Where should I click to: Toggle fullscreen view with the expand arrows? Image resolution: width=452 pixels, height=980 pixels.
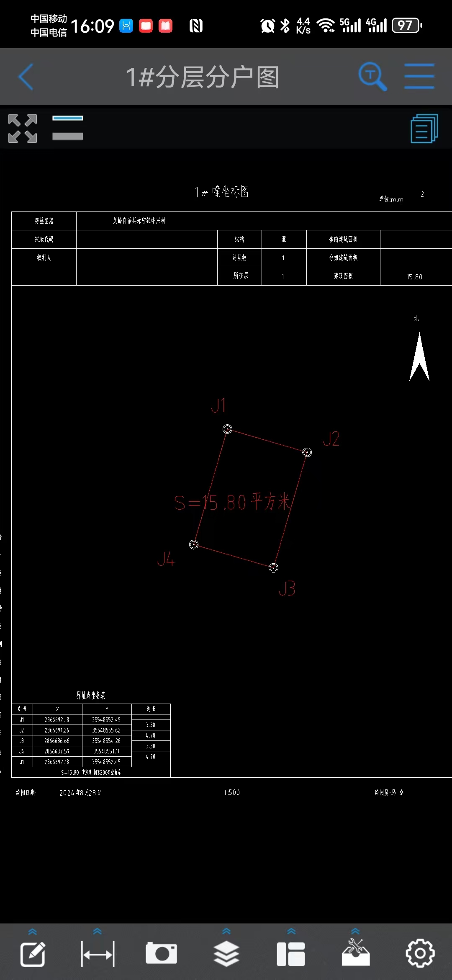click(23, 129)
